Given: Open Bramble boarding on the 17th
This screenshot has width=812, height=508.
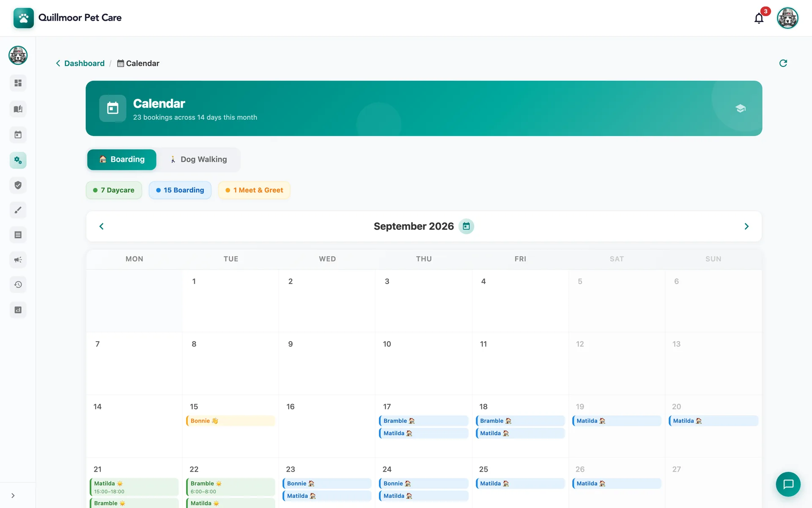Looking at the screenshot, I should pyautogui.click(x=424, y=421).
